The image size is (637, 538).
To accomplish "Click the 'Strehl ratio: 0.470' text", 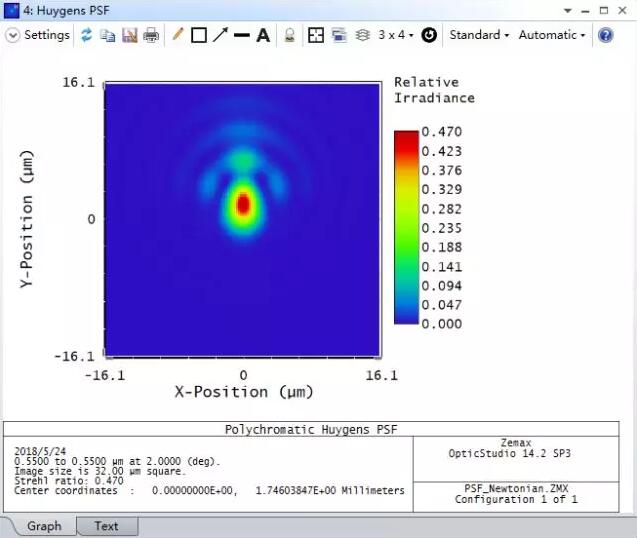I will tap(69, 481).
